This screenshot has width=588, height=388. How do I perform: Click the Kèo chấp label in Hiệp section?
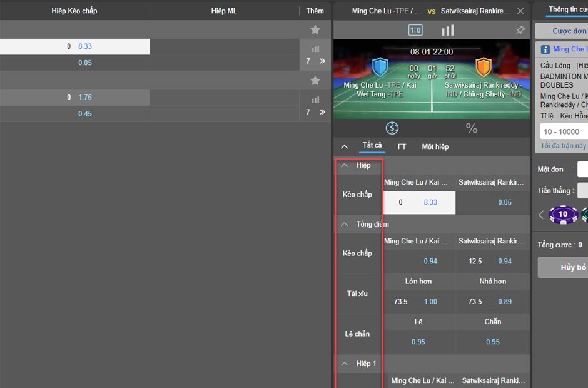pyautogui.click(x=357, y=195)
